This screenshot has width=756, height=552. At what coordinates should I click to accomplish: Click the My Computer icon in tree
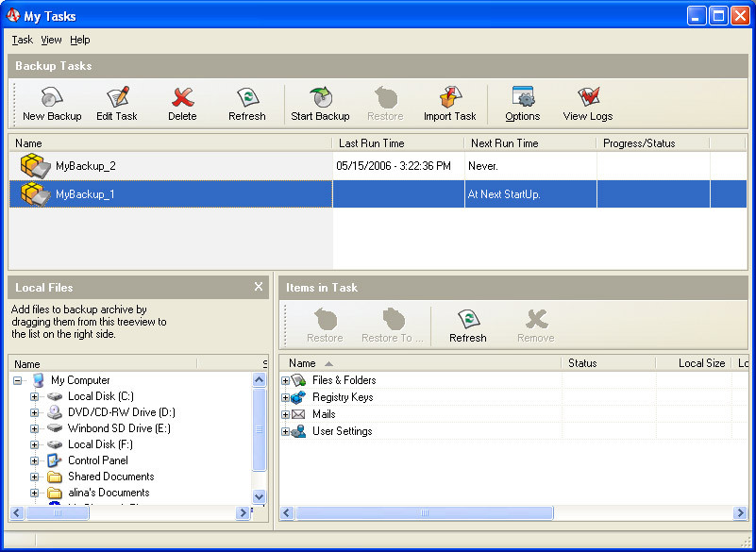[39, 380]
